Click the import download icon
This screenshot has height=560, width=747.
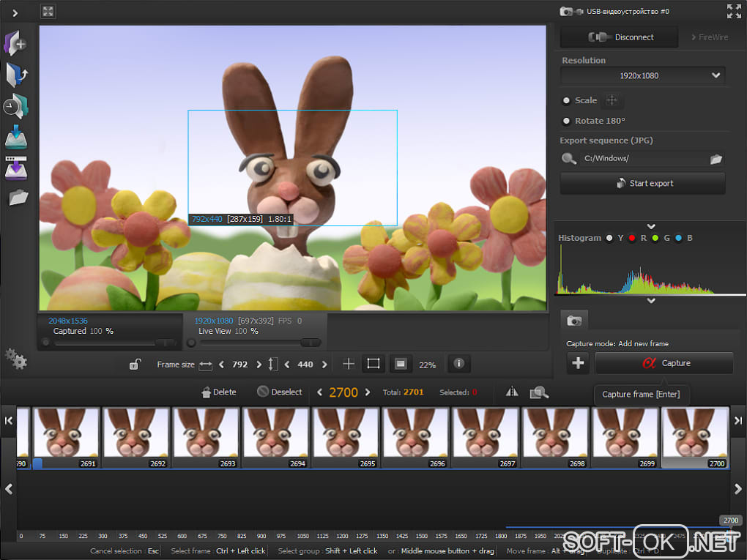(x=15, y=137)
